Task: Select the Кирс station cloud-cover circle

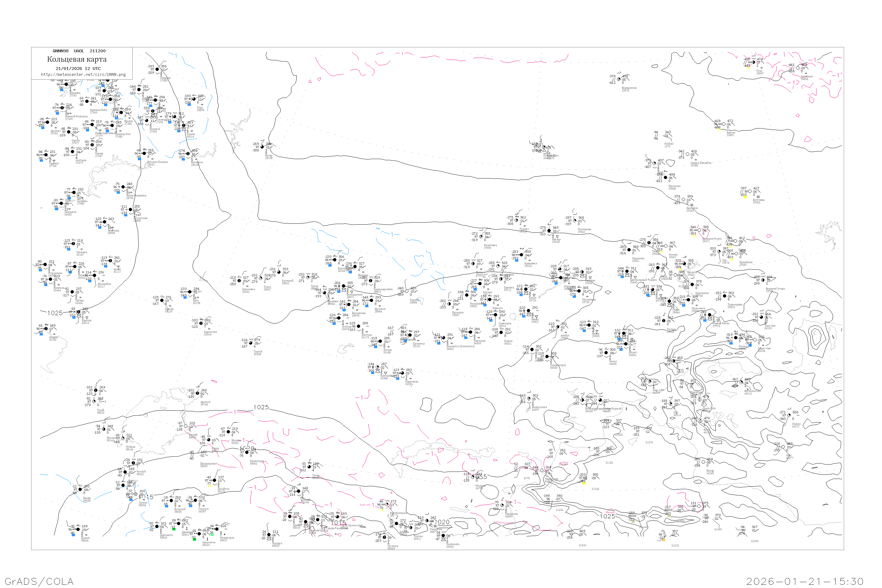Action: coord(194,99)
